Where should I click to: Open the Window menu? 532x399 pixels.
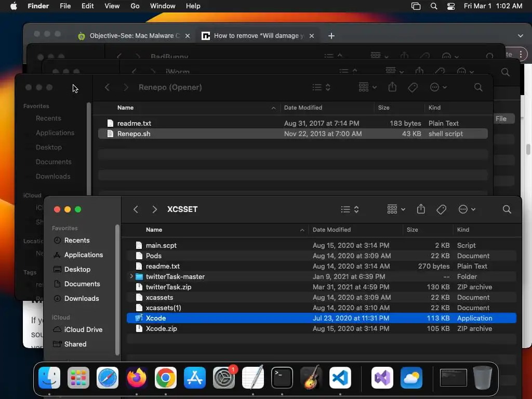pos(163,6)
